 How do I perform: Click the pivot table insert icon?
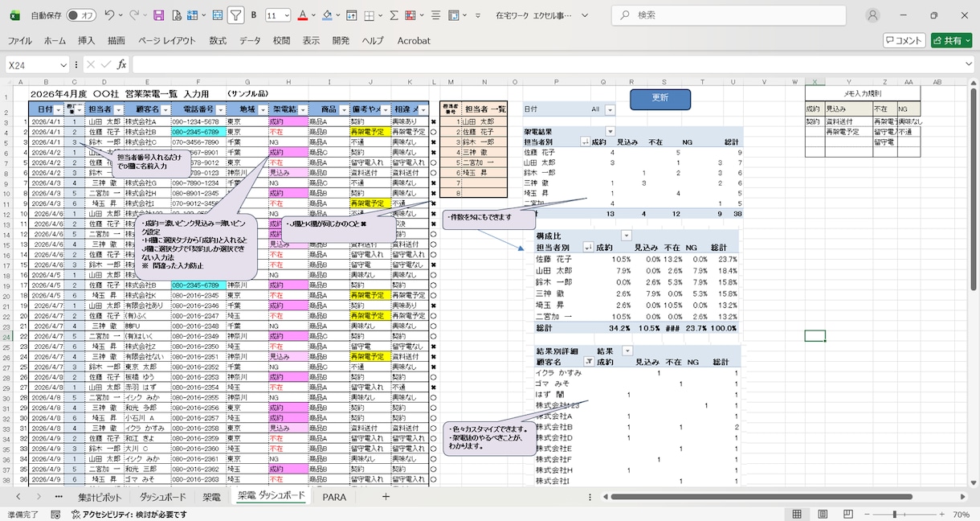(193, 15)
